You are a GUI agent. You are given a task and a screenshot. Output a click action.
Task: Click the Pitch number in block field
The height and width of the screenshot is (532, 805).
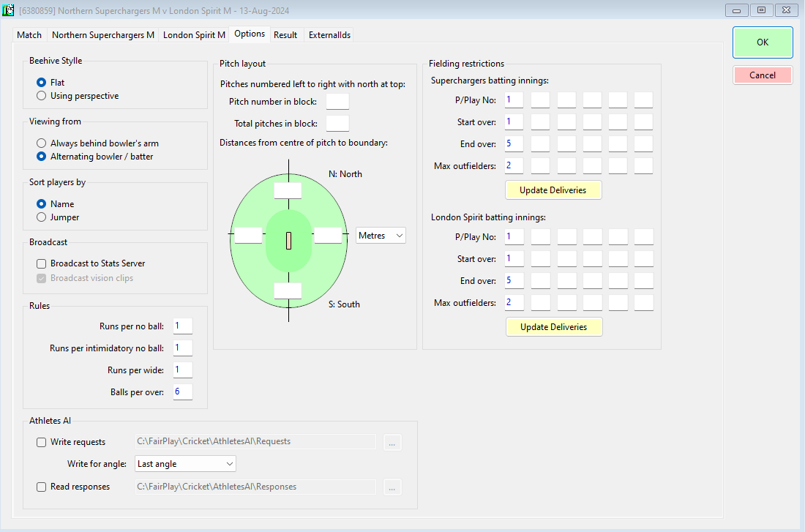tap(337, 101)
